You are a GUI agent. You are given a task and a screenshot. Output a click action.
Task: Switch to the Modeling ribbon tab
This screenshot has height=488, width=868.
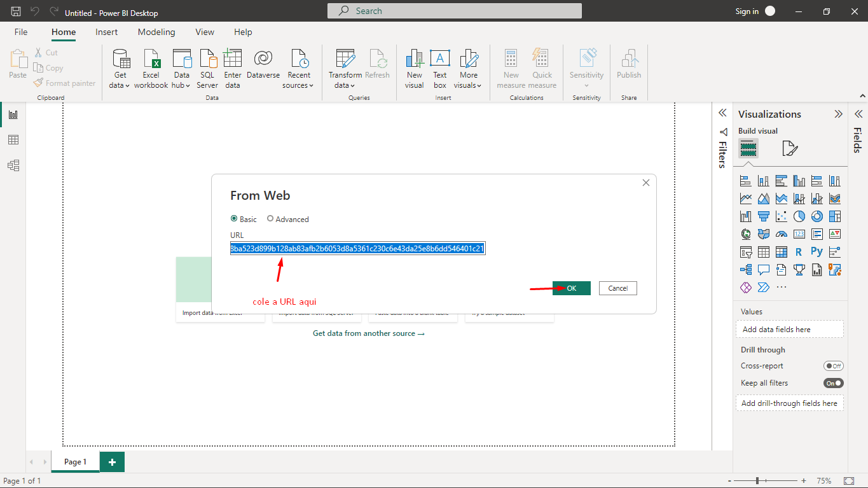[x=156, y=32]
